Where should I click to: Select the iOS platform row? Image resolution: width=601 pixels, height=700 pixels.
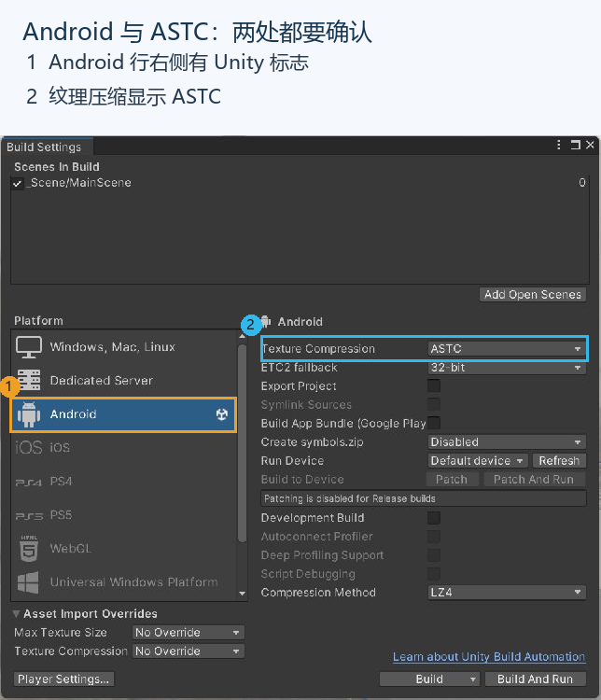coord(124,447)
